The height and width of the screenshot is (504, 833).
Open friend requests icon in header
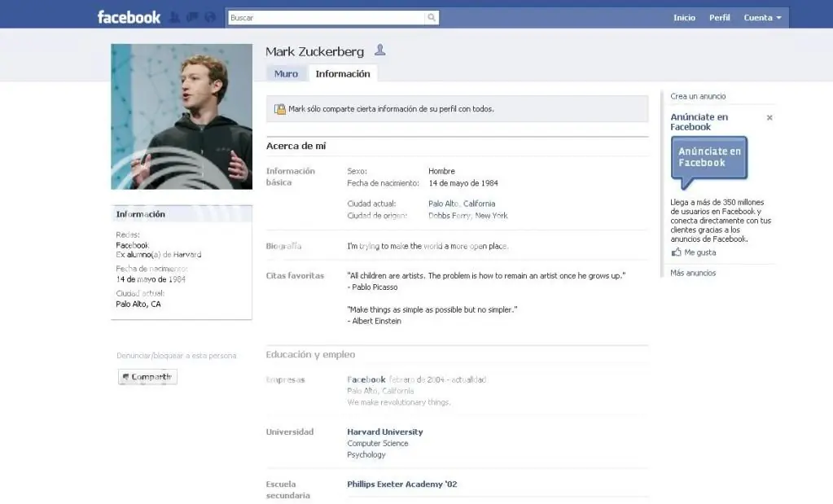174,18
